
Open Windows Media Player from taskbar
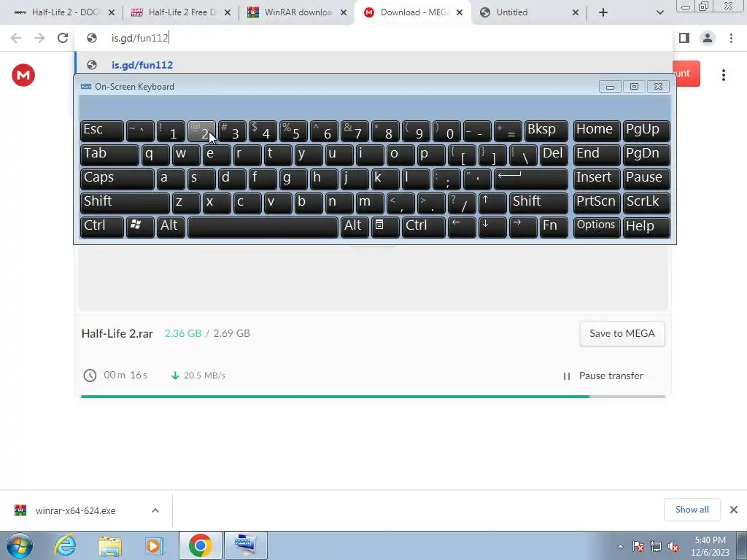[155, 545]
